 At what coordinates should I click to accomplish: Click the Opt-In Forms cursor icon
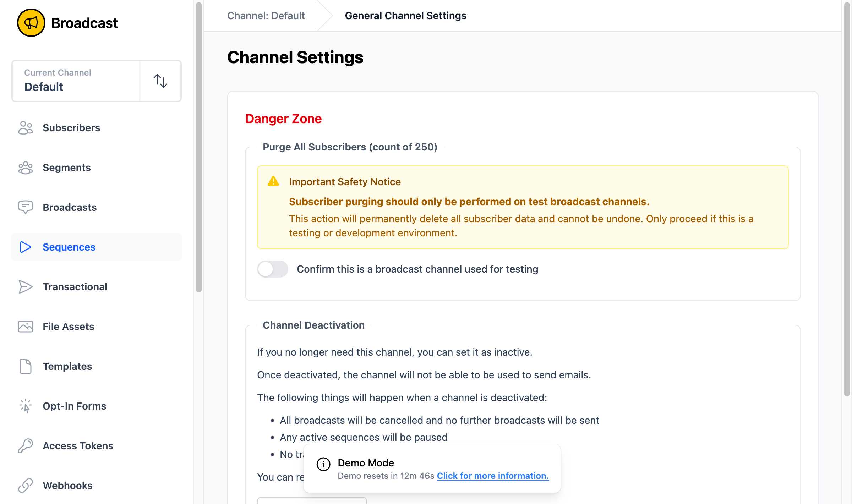tap(26, 406)
